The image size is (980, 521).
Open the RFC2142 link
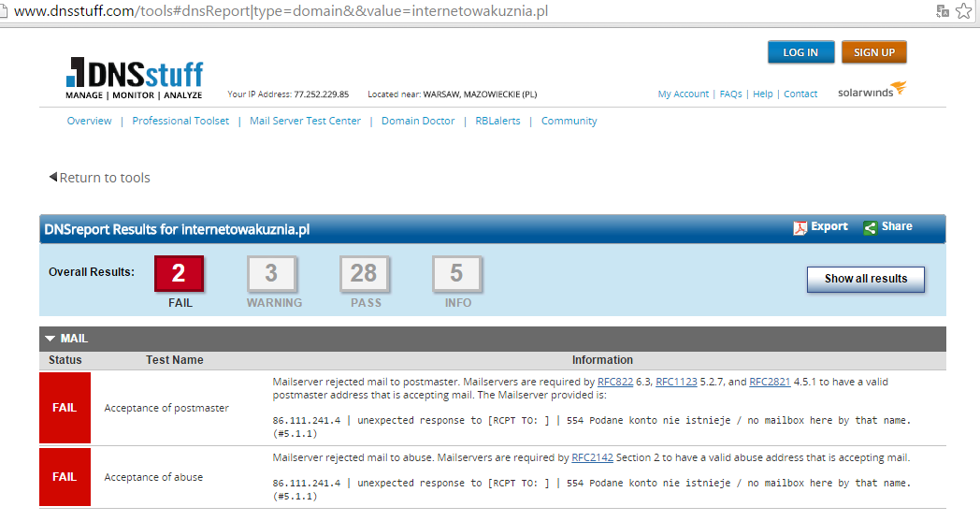[x=593, y=457]
